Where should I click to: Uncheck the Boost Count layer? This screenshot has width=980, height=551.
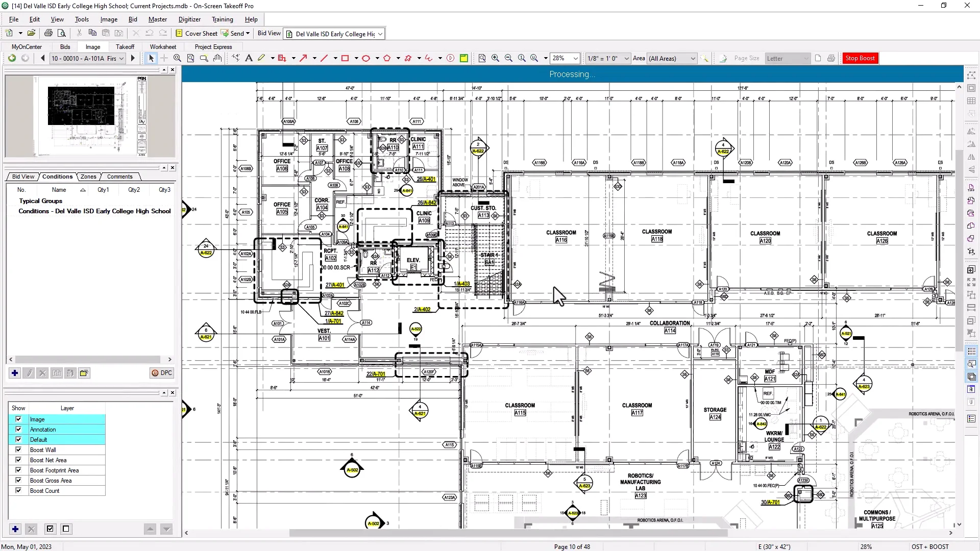[x=18, y=491]
